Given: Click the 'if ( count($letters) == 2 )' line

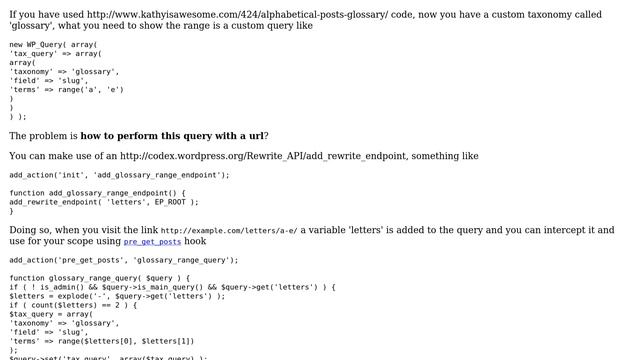Looking at the screenshot, I should [73, 305].
